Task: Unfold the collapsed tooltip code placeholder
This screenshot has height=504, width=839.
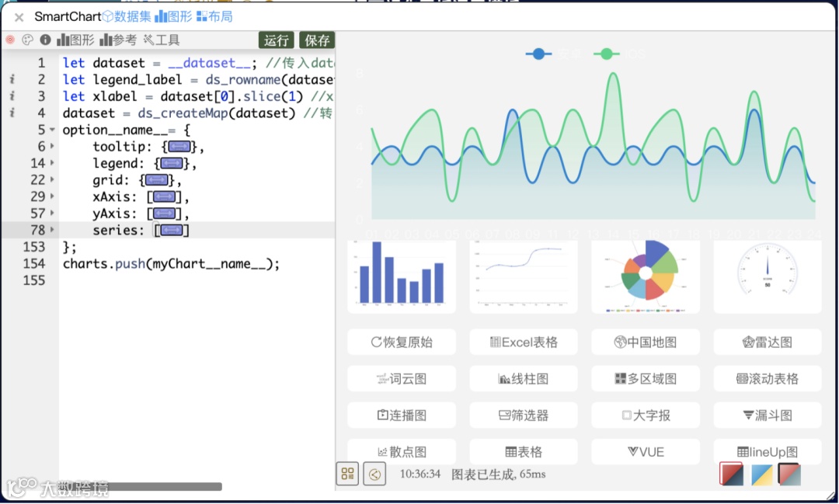Action: tap(179, 147)
